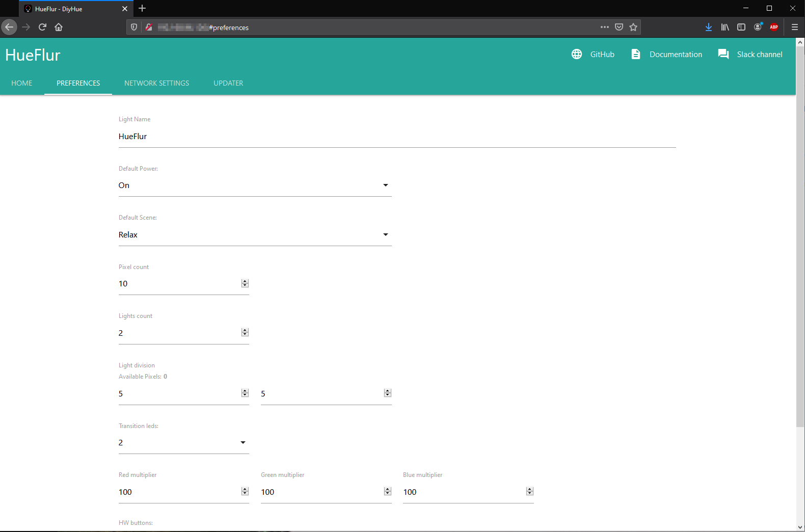Click the page vertical scrollbar thumb
The height and width of the screenshot is (532, 805).
tap(800, 237)
